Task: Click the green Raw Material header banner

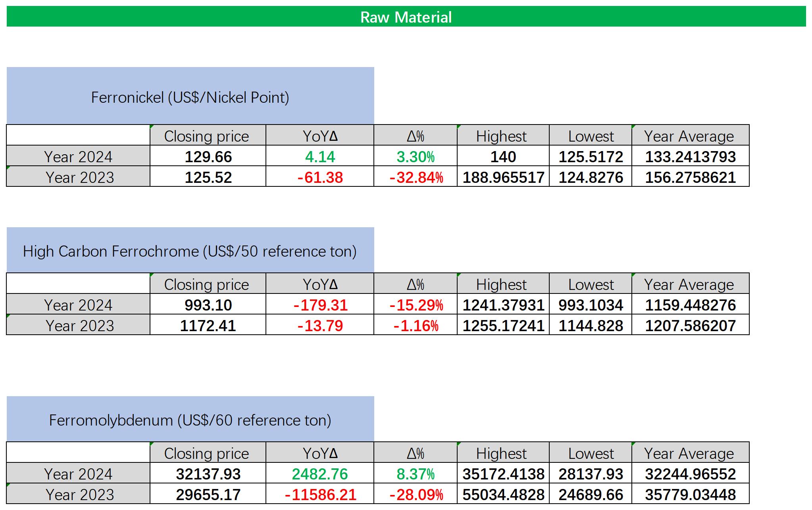Action: click(x=406, y=17)
